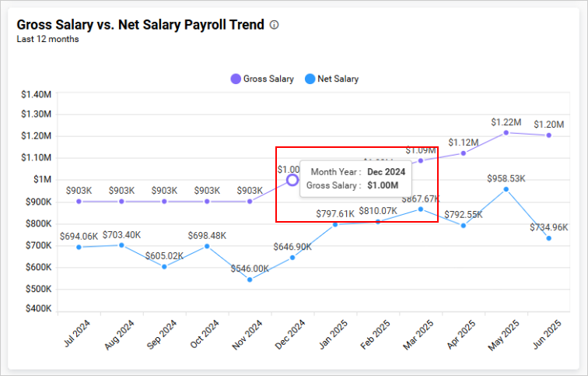
Task: Click the info icon beside chart title
Action: point(274,25)
